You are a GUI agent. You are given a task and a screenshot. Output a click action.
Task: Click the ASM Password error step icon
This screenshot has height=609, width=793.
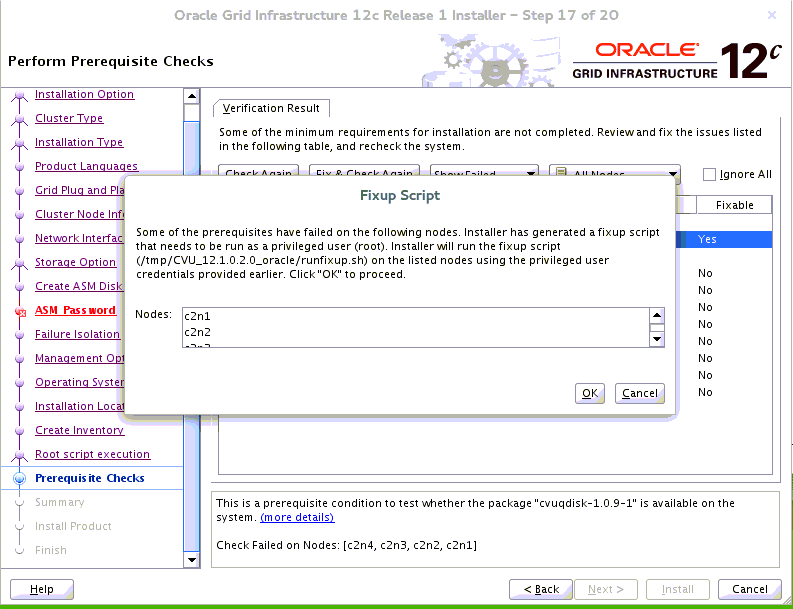pos(20,312)
